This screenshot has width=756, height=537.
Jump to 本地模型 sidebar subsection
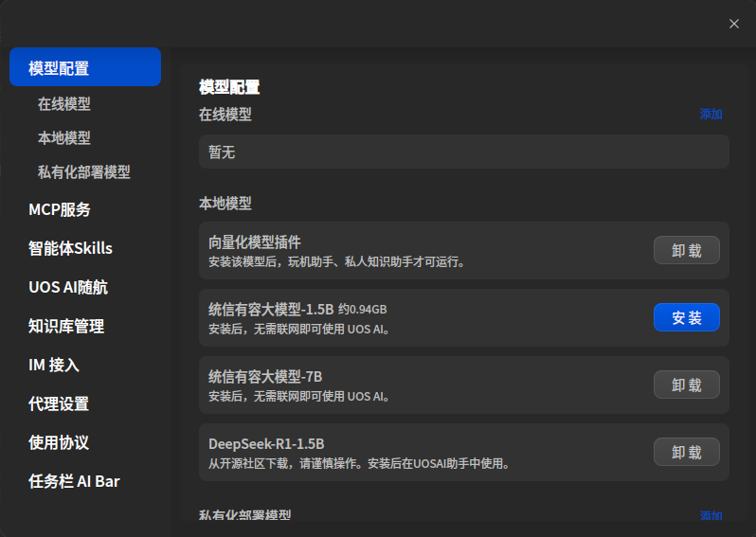tap(64, 138)
